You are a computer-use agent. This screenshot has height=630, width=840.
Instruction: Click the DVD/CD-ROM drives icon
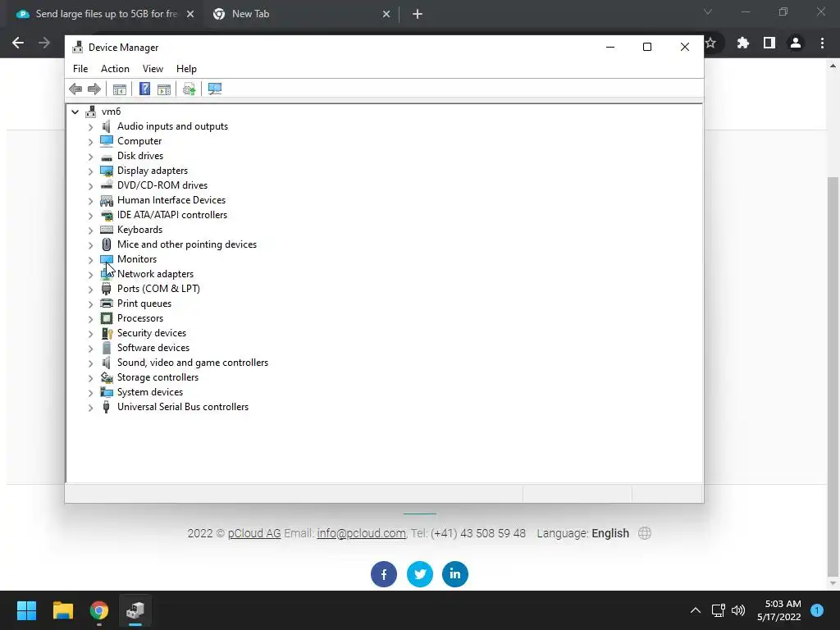(x=107, y=185)
